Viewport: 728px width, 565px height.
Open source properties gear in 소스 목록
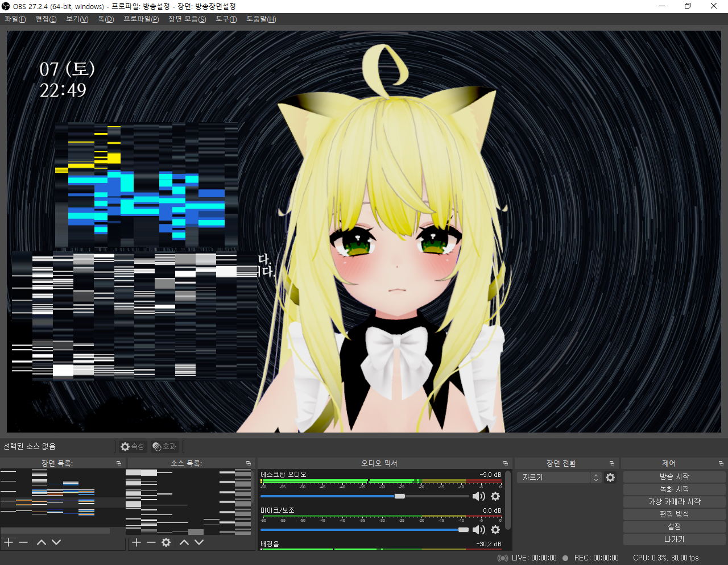tap(166, 543)
